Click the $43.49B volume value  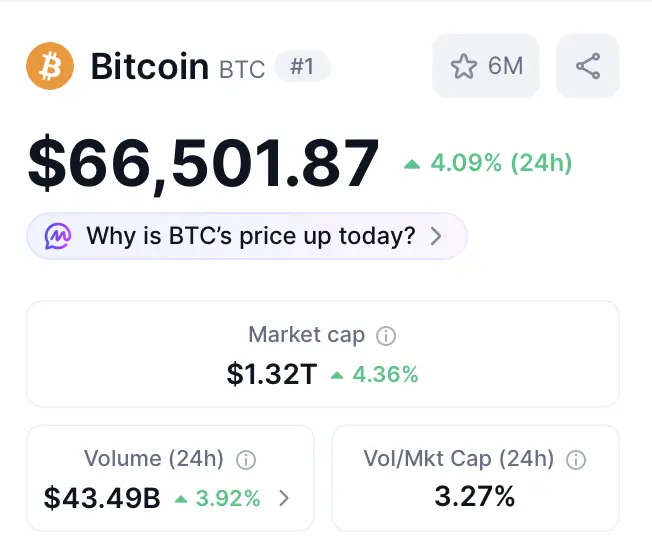coord(102,498)
